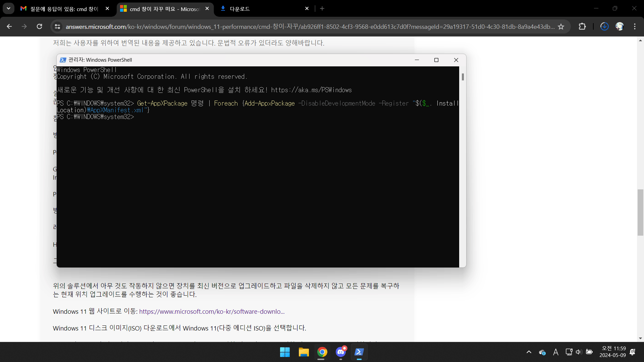644x362 pixels.
Task: Mute sound using the taskbar speaker icon
Action: click(579, 352)
